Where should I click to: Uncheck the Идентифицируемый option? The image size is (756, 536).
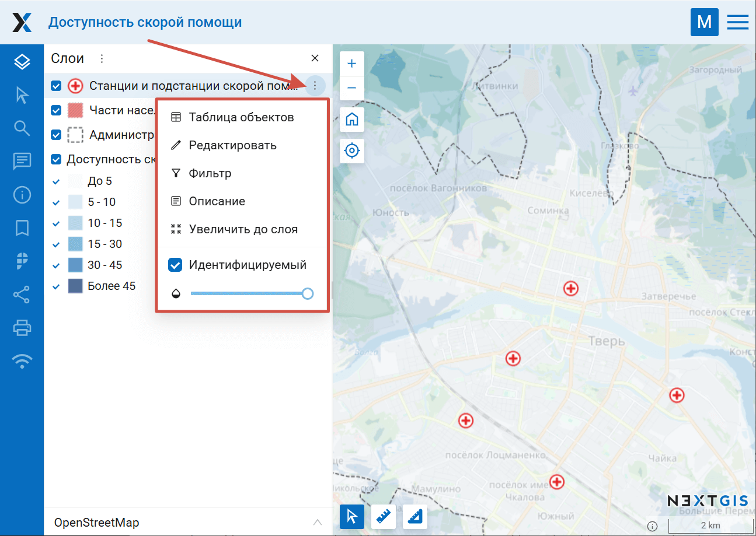[x=175, y=264]
